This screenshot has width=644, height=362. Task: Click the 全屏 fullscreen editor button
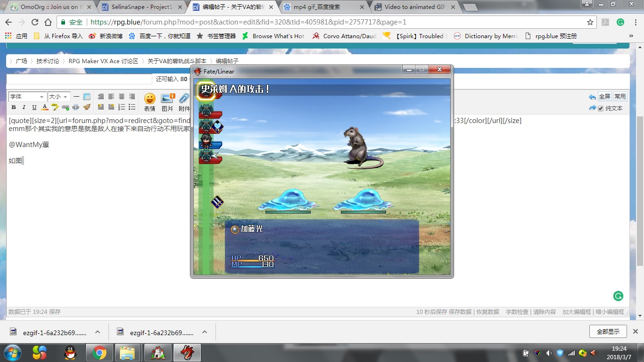click(604, 97)
